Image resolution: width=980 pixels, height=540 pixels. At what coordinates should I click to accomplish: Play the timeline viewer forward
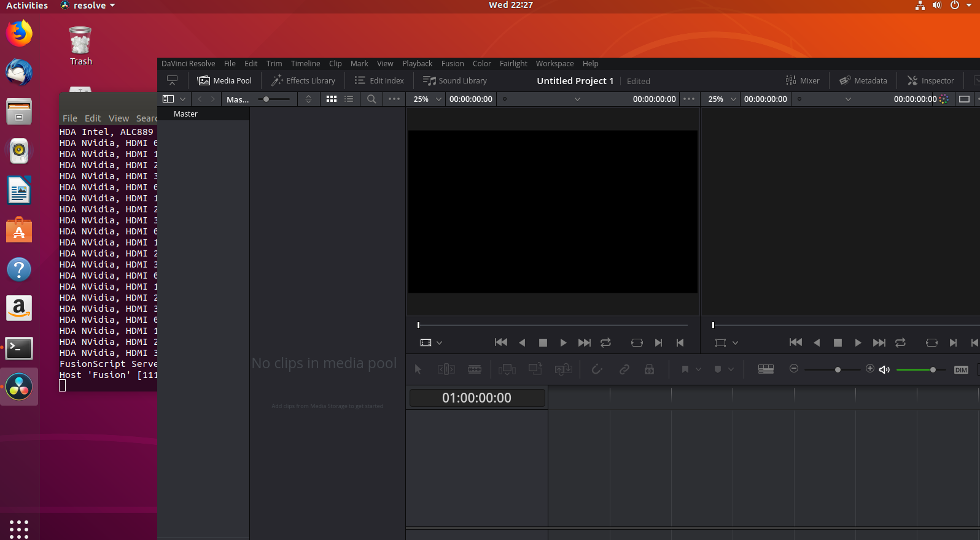click(x=858, y=342)
